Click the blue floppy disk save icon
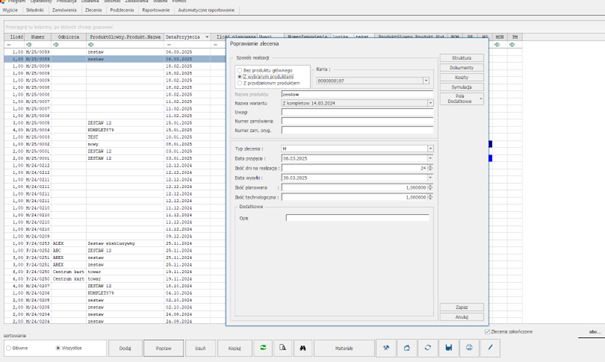 point(448,348)
